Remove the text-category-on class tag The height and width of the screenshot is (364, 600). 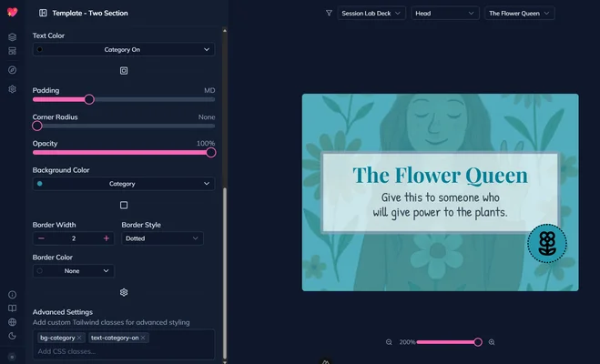pos(143,338)
